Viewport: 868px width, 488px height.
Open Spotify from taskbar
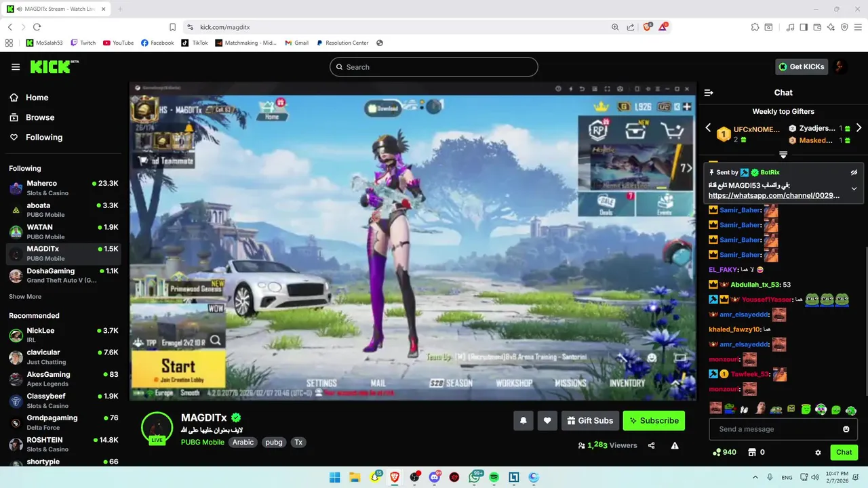(494, 477)
